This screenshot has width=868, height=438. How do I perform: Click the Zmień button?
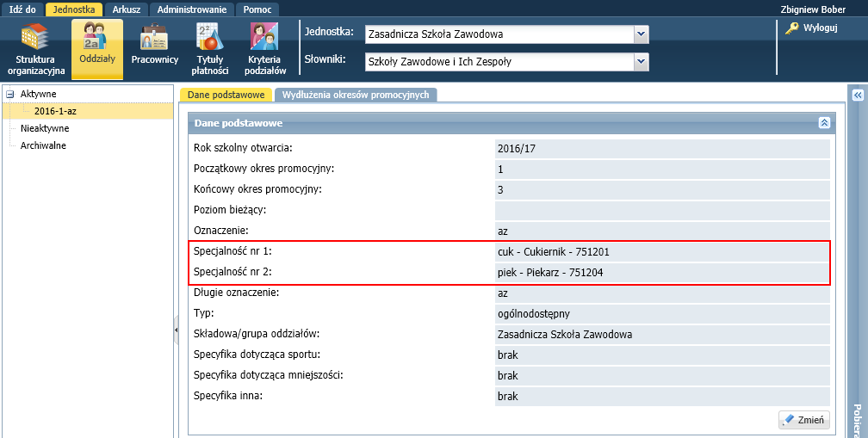(803, 420)
